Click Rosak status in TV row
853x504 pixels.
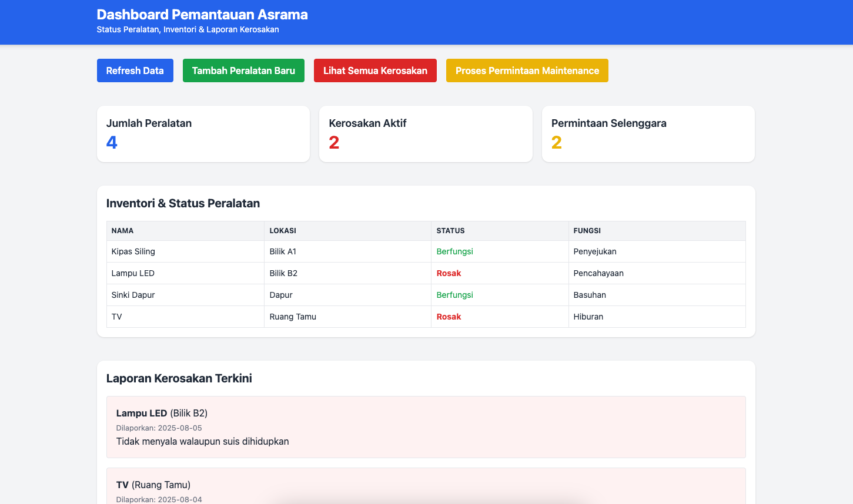click(x=449, y=317)
